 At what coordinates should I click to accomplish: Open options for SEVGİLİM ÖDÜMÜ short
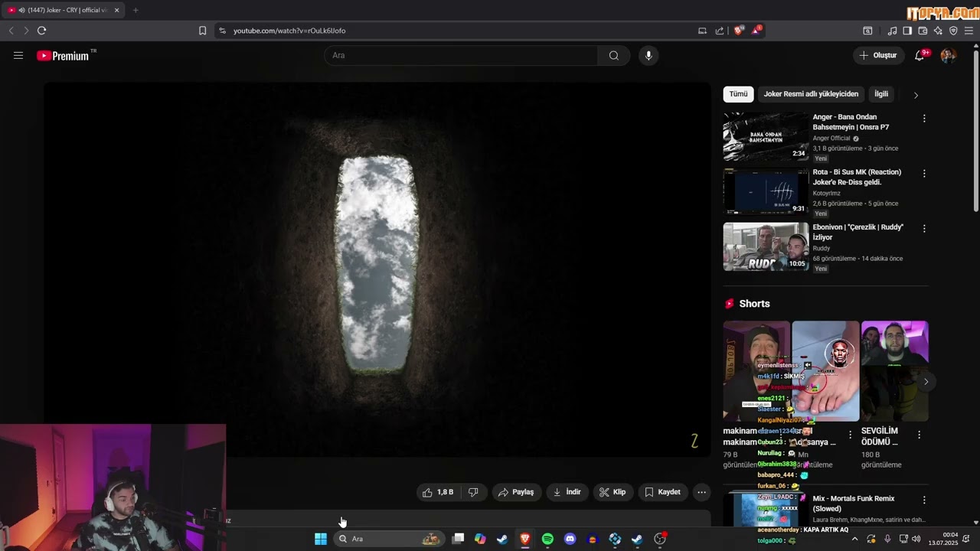[x=920, y=435]
